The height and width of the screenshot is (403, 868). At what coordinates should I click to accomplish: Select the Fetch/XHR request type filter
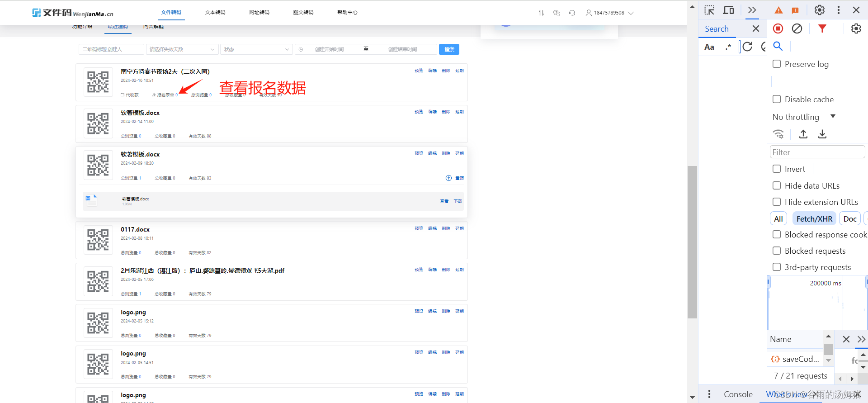click(814, 218)
